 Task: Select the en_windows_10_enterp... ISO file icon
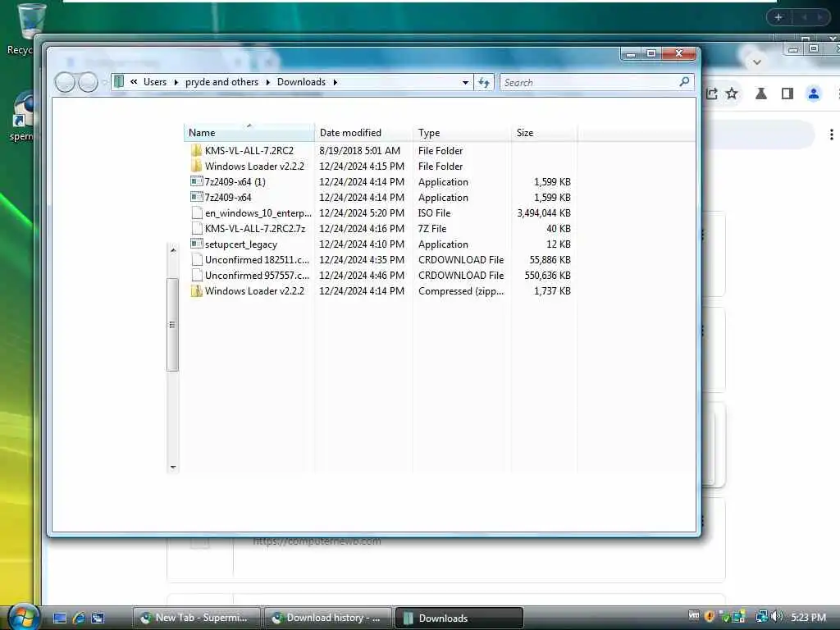pyautogui.click(x=197, y=212)
